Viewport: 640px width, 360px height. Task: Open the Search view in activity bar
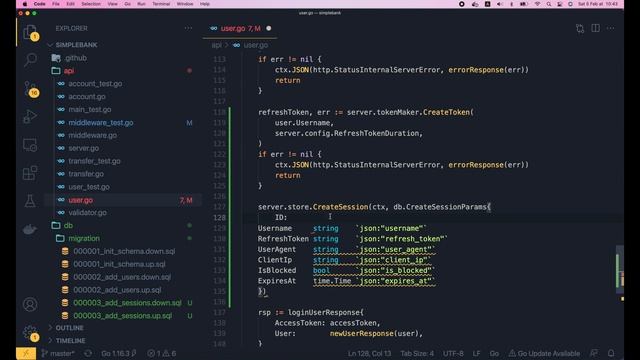click(x=30, y=60)
